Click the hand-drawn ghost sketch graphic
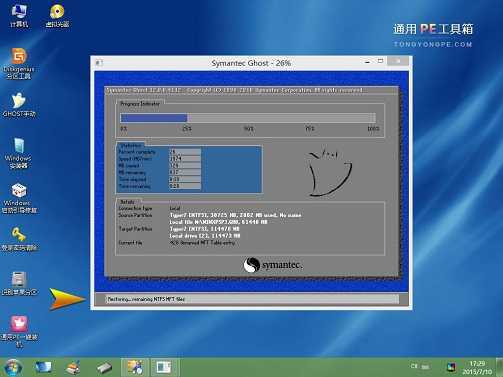Image resolution: width=503 pixels, height=377 pixels. [330, 173]
